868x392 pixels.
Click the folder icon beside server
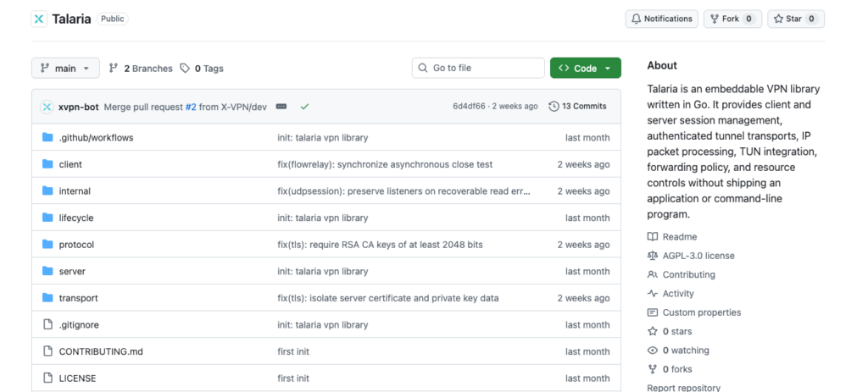tap(47, 271)
